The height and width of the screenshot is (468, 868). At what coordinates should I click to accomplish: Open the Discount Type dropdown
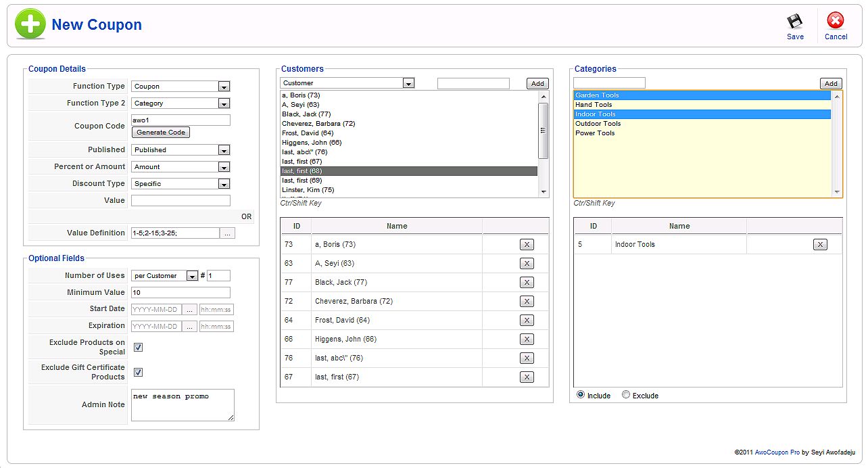[x=180, y=184]
